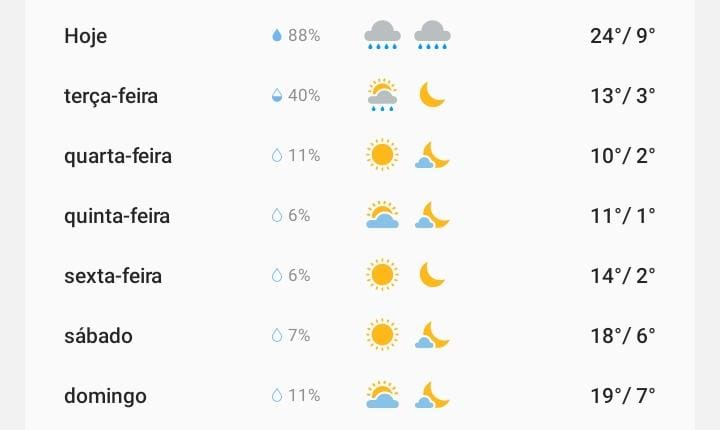Click the 40% precipitation droplet icon
The width and height of the screenshot is (720, 430).
click(x=277, y=96)
